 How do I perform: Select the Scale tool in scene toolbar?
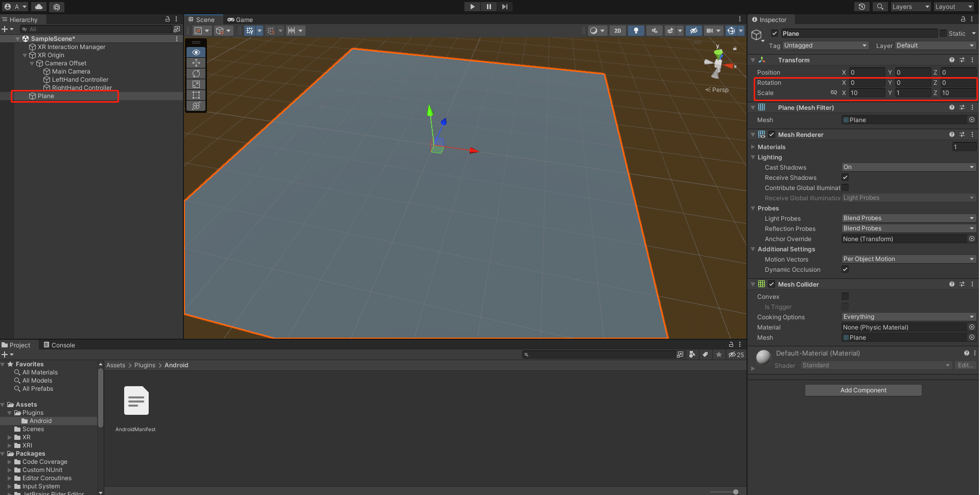pos(196,84)
